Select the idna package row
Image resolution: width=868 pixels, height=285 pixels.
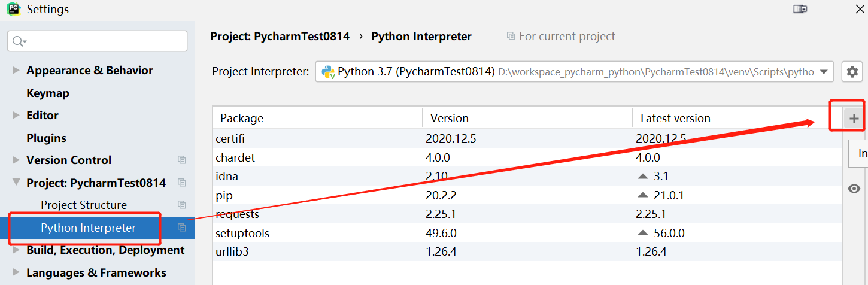[527, 176]
